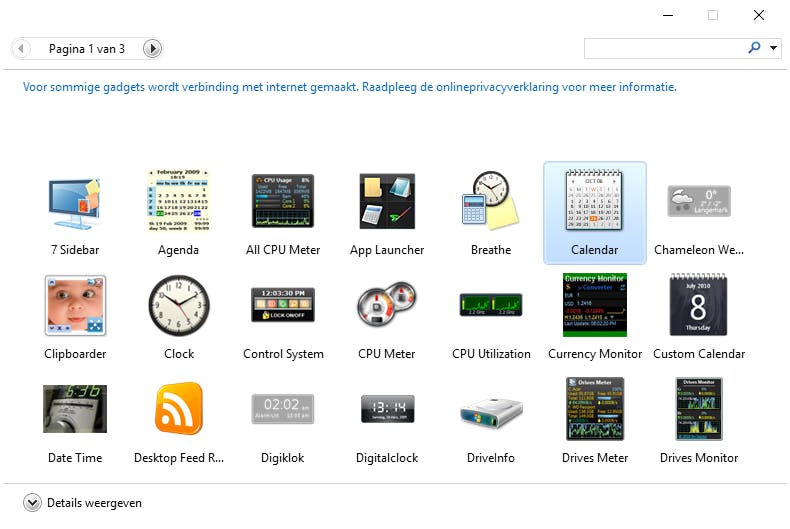This screenshot has height=529, width=790.
Task: Select the 7 Sidebar gadget icon
Action: click(x=75, y=203)
